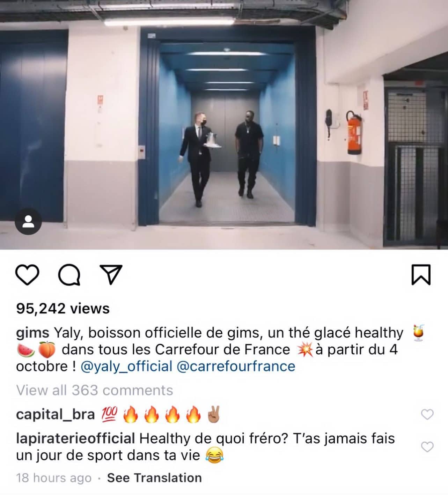
Task: Save the post with the bookmark icon
Action: [x=421, y=275]
